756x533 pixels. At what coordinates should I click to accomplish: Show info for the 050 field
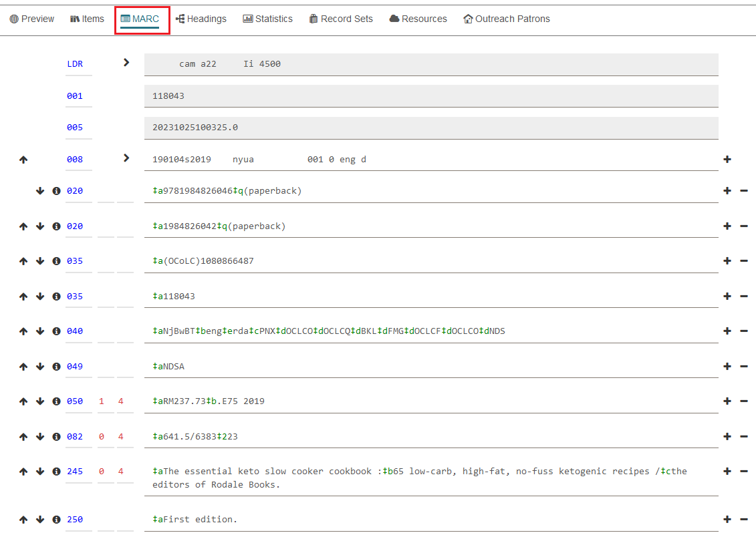[x=56, y=401]
